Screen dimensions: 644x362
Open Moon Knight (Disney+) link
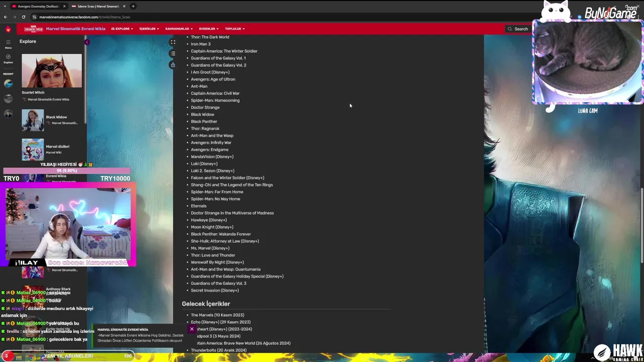coord(212,227)
